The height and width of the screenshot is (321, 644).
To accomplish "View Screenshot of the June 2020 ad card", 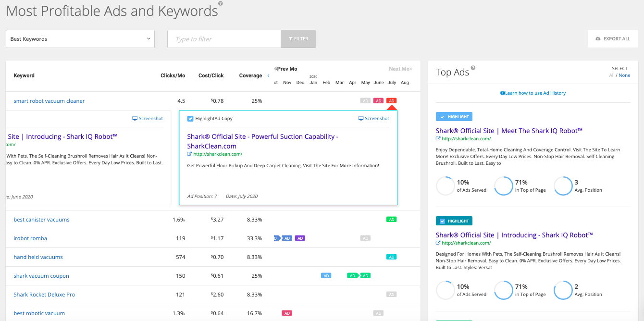I will click(x=148, y=119).
